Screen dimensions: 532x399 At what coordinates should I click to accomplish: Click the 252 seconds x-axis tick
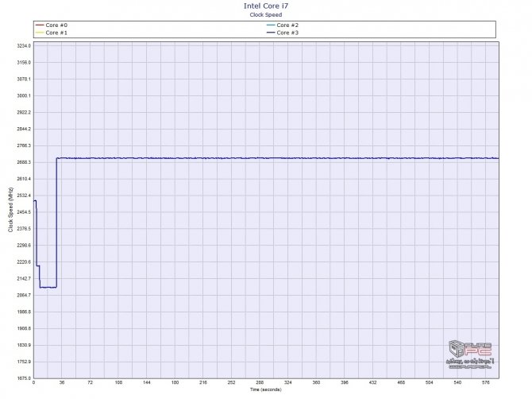pos(231,382)
